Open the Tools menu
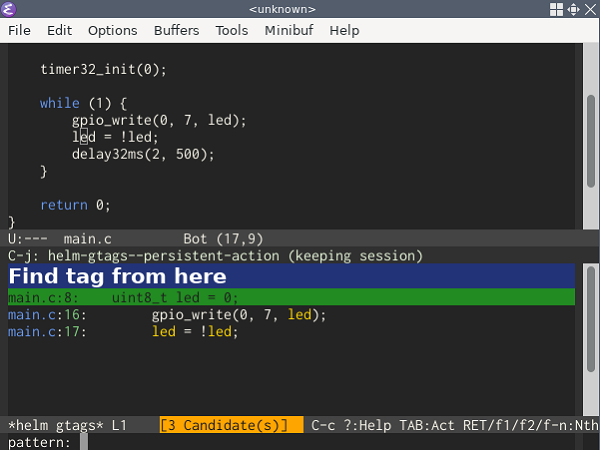600x450 pixels. pos(231,30)
